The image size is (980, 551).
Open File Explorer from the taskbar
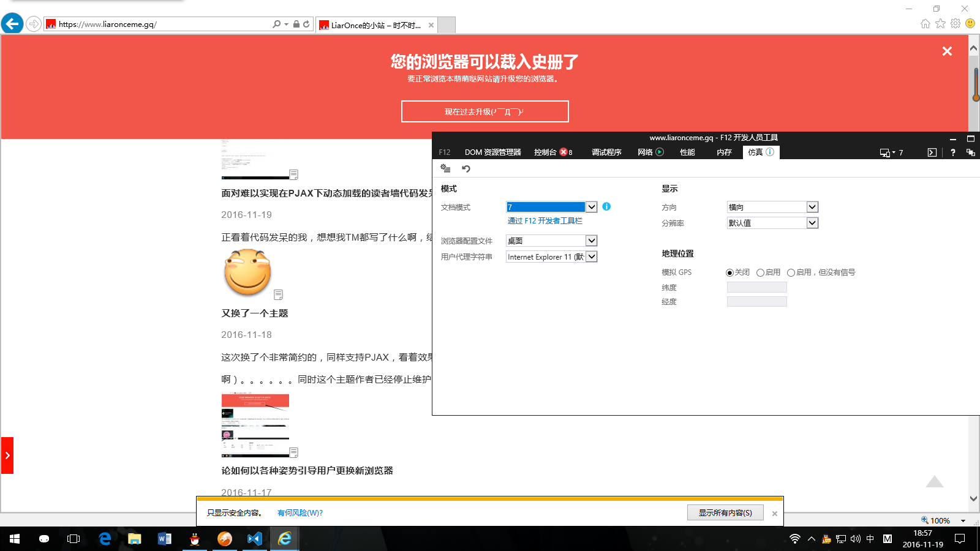(x=135, y=539)
